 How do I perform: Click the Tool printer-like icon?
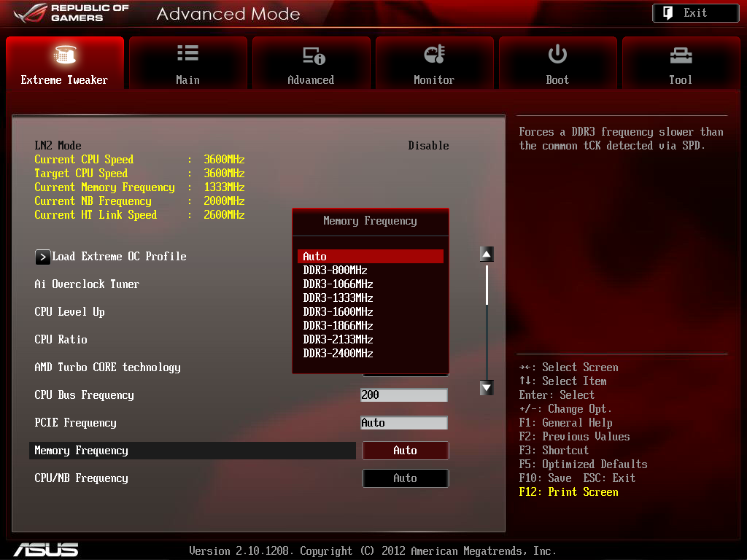point(681,55)
